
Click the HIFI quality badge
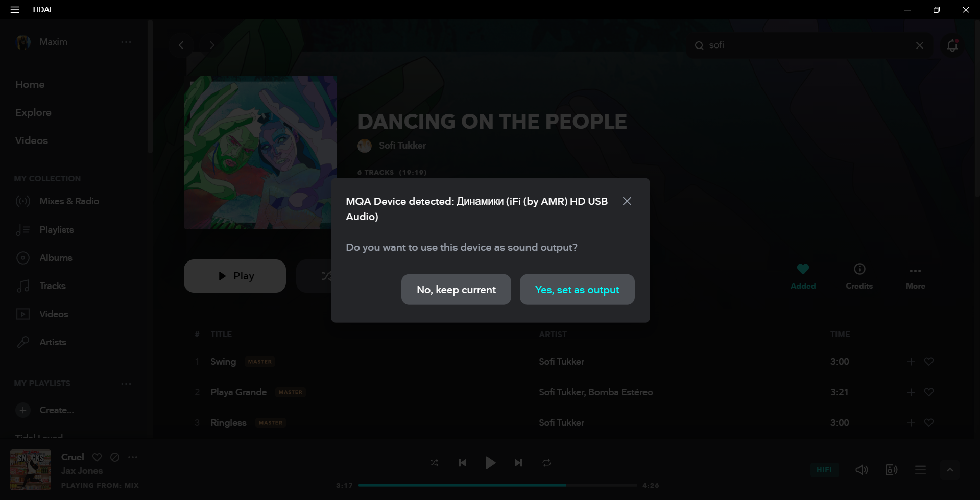tap(824, 470)
